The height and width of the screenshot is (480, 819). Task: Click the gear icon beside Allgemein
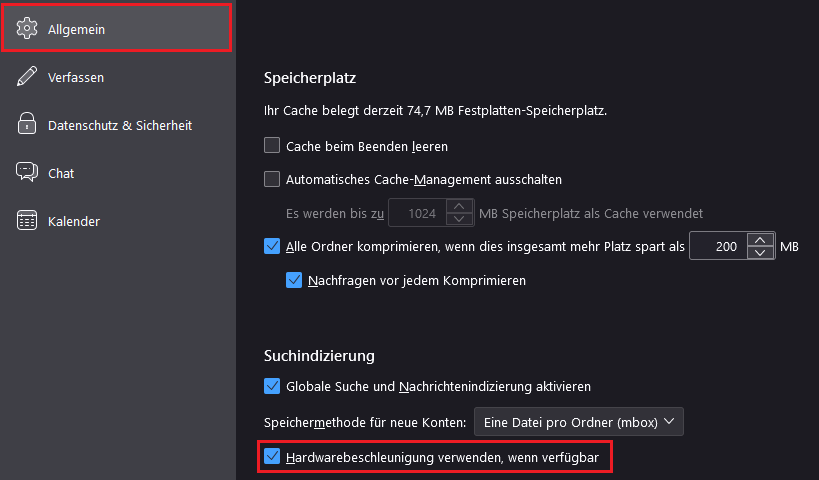pyautogui.click(x=27, y=28)
